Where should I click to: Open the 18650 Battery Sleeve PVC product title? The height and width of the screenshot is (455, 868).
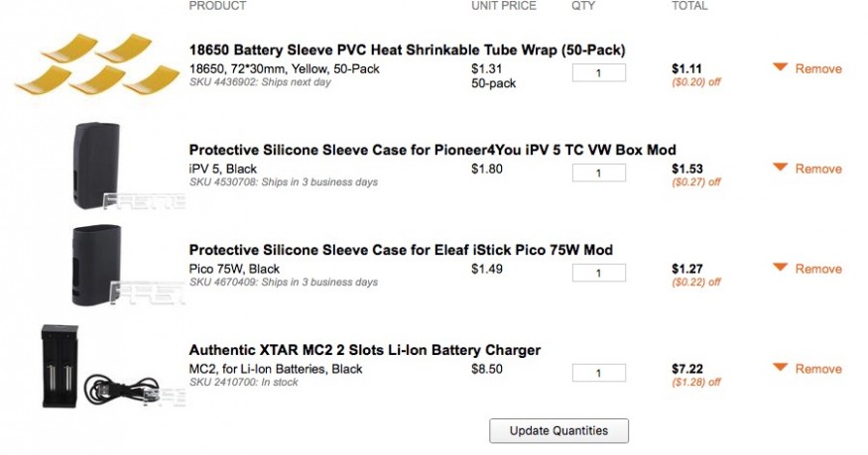pos(407,51)
